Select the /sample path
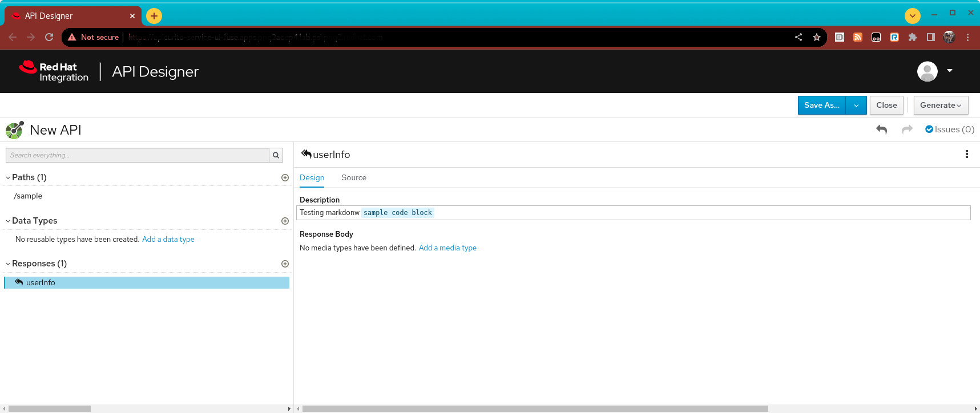 coord(28,196)
